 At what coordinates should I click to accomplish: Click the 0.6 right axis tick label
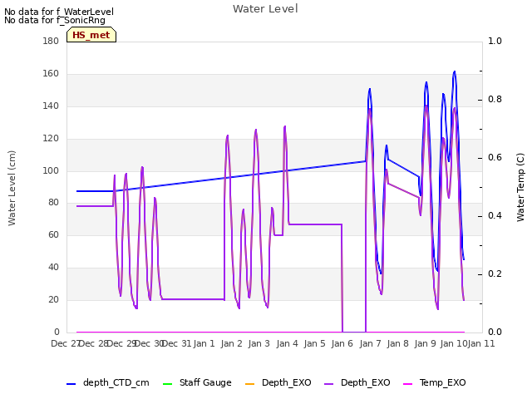pyautogui.click(x=495, y=157)
